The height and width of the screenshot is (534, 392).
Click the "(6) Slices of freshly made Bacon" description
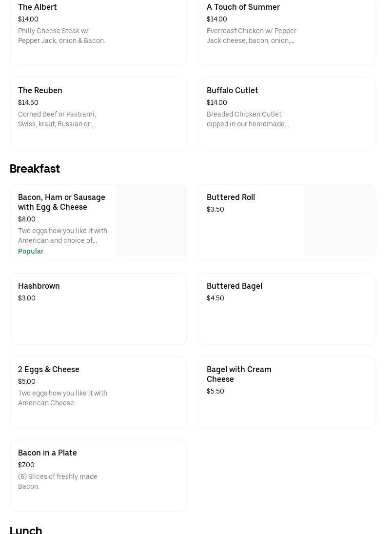tap(58, 481)
